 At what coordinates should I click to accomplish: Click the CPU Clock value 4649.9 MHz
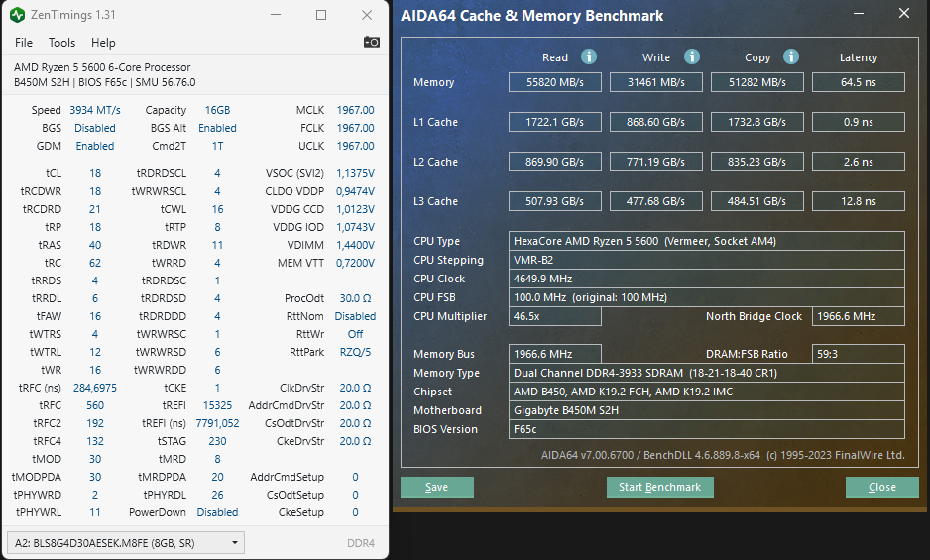(706, 279)
